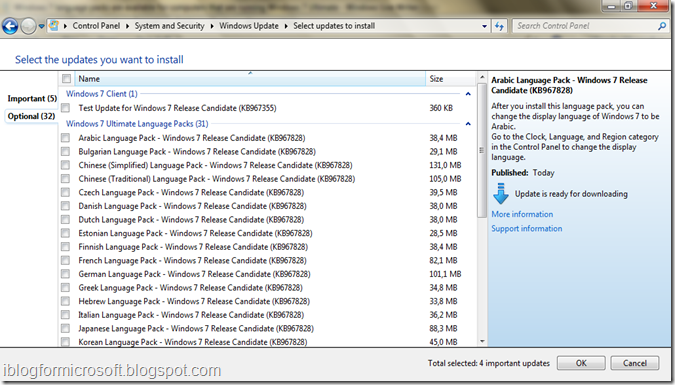
Task: Check Hebrew Language Pack checkbox
Action: pos(65,301)
